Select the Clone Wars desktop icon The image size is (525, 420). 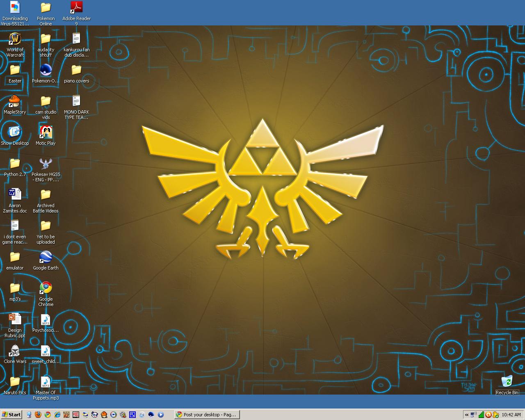click(x=15, y=351)
